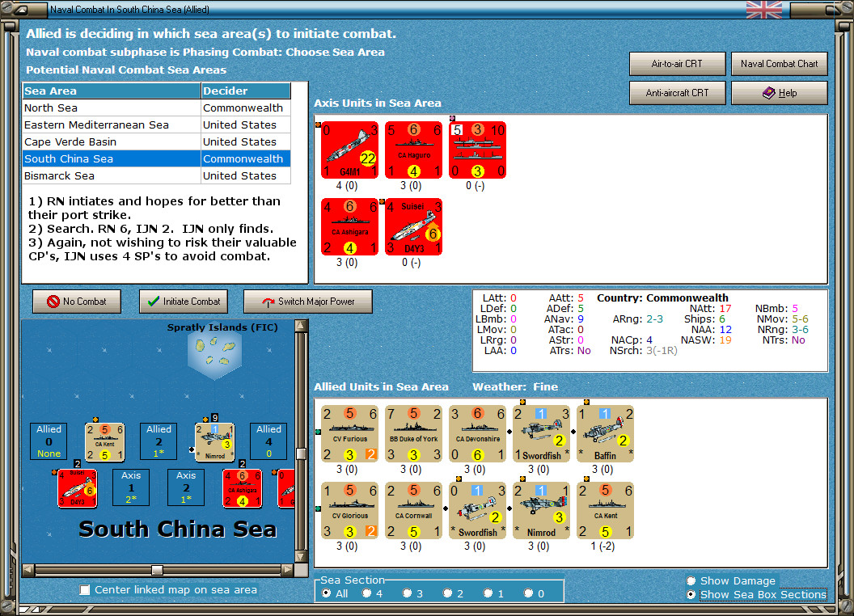Select Bismarck Sea row
Image resolution: width=854 pixels, height=616 pixels.
pyautogui.click(x=157, y=175)
